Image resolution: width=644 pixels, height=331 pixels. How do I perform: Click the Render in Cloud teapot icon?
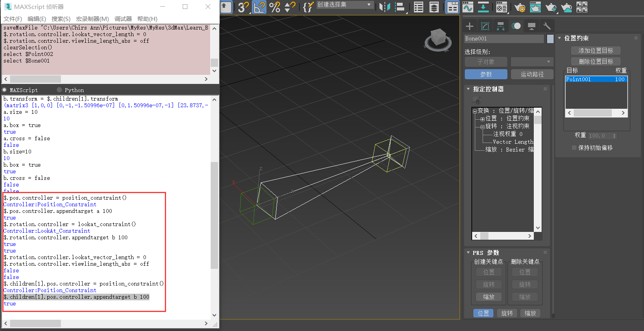tap(566, 7)
